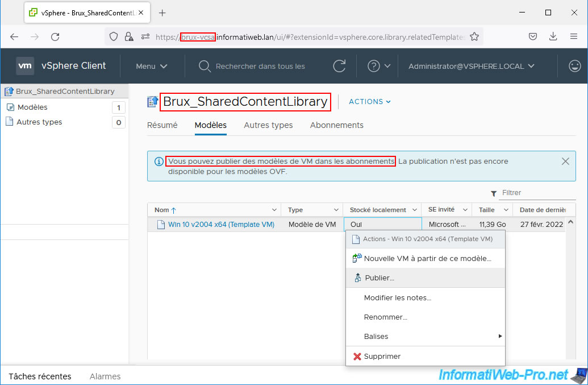This screenshot has width=588, height=385.
Task: Click the browser forward arrow
Action: click(x=35, y=37)
